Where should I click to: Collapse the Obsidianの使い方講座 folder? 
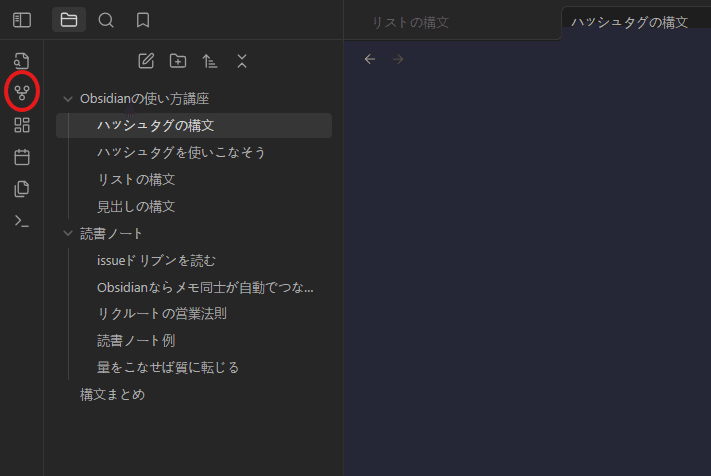(x=68, y=99)
